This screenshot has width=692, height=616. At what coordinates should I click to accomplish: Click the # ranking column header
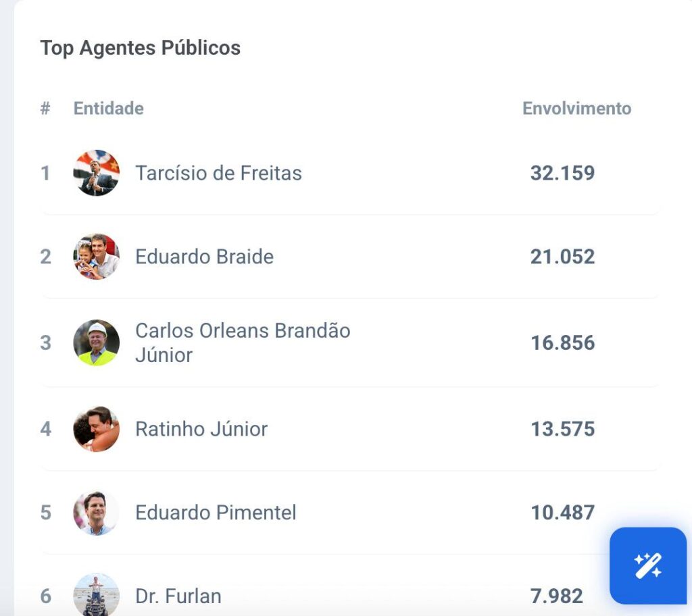45,109
